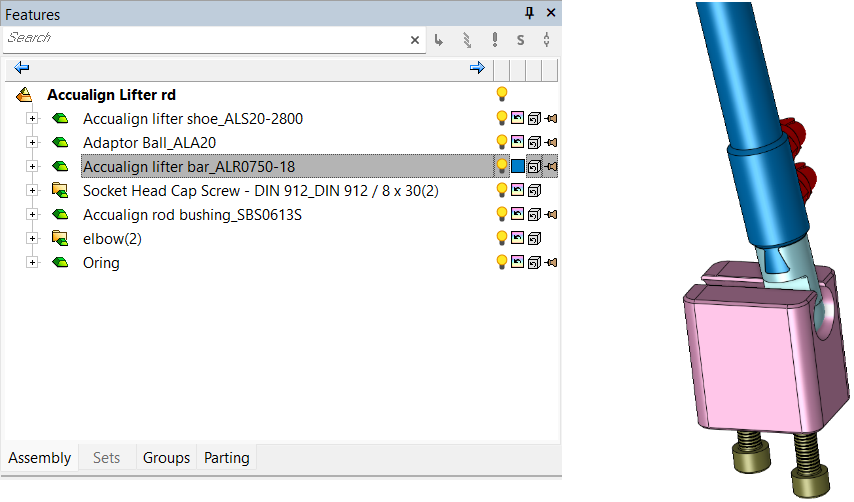This screenshot has height=502, width=854.
Task: Click the folder icon of elbow(2)
Action: click(x=60, y=238)
